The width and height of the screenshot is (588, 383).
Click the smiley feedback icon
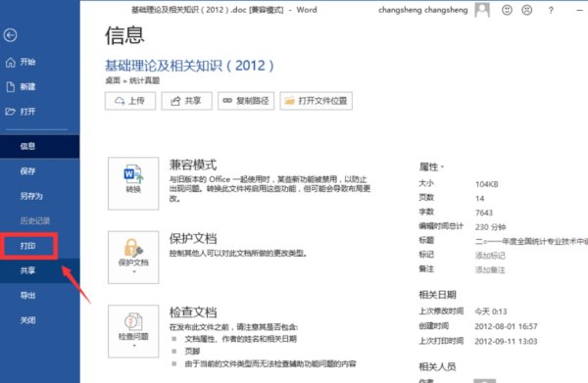coord(507,10)
